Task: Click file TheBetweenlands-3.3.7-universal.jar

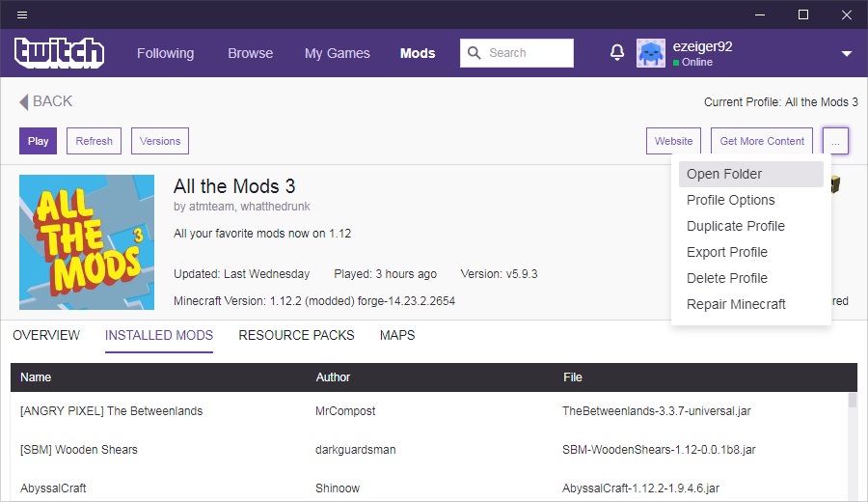Action: (657, 411)
